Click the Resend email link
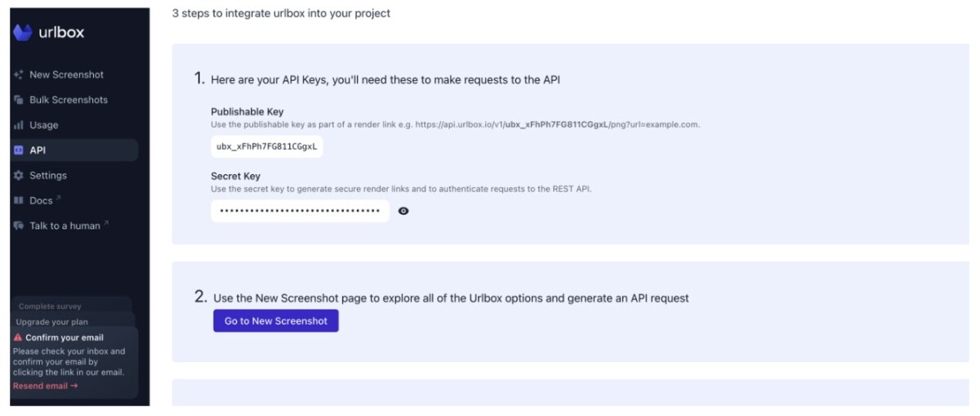Screen dimensions: 980x416 click(46, 386)
